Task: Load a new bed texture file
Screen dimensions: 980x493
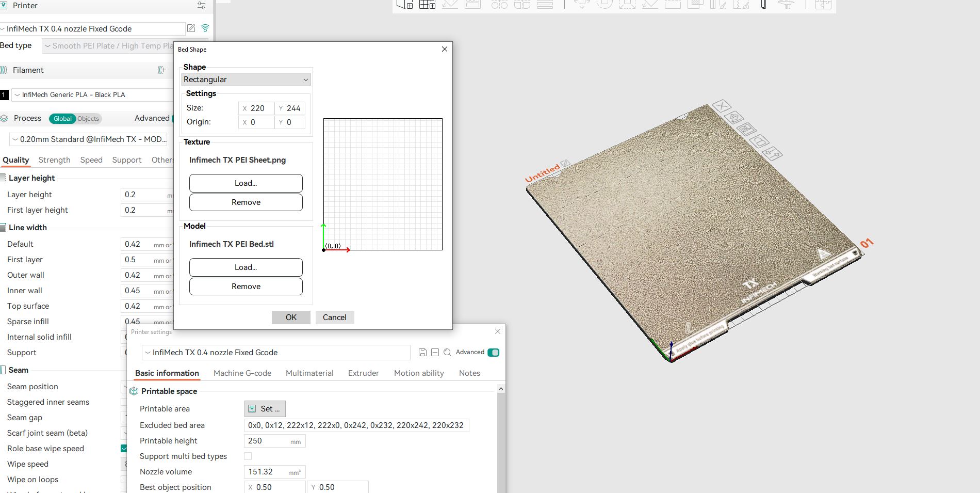Action: point(246,183)
